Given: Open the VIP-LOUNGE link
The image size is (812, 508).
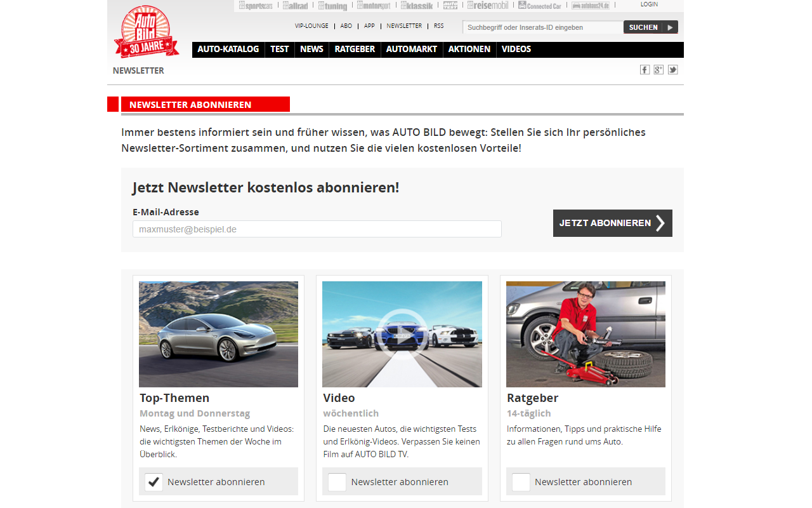Looking at the screenshot, I should [311, 27].
